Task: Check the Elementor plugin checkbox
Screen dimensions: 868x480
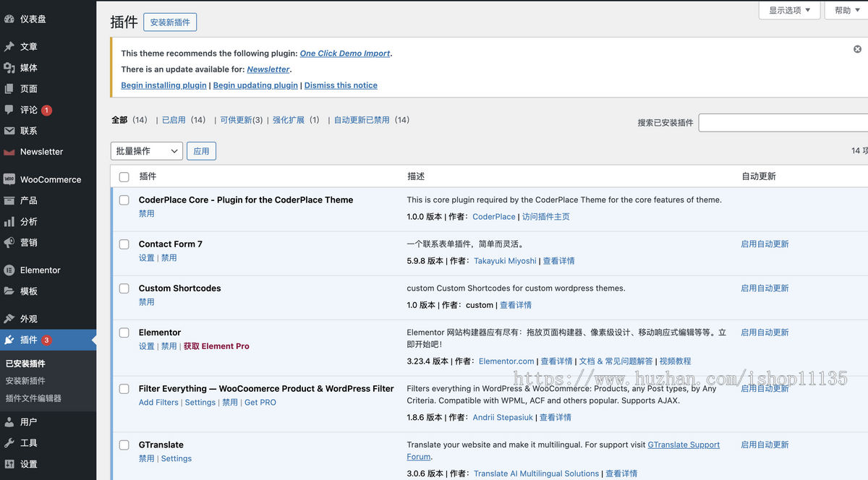Action: click(124, 333)
